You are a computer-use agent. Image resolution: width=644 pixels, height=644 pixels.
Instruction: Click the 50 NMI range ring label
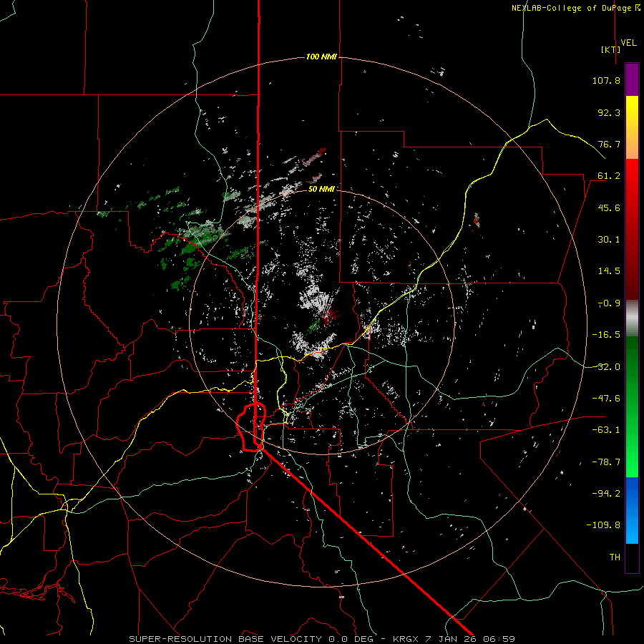tap(321, 189)
